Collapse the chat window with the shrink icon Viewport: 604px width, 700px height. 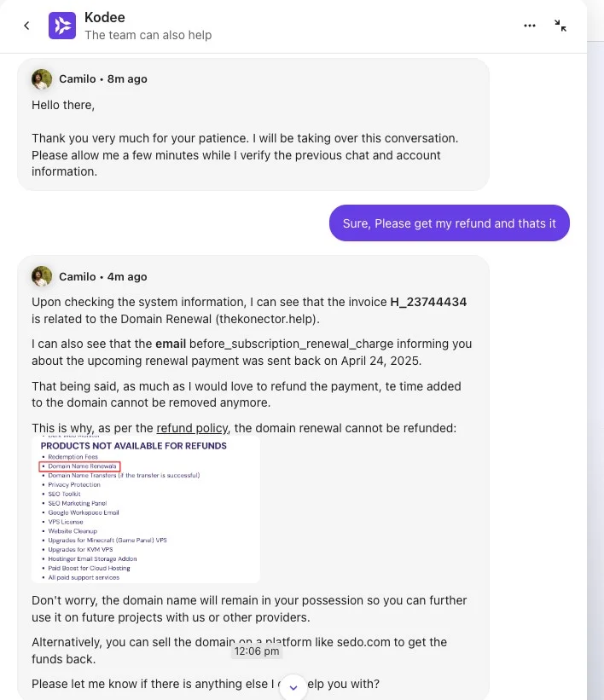click(x=560, y=26)
